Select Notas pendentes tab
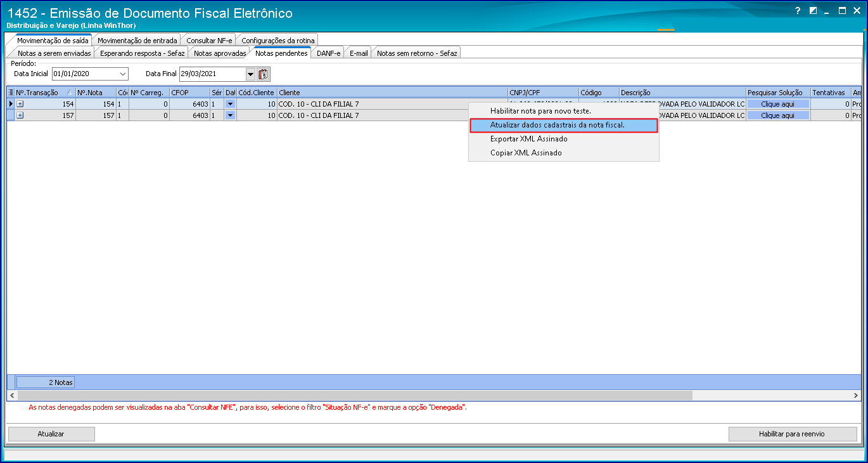The image size is (868, 463). [x=281, y=53]
